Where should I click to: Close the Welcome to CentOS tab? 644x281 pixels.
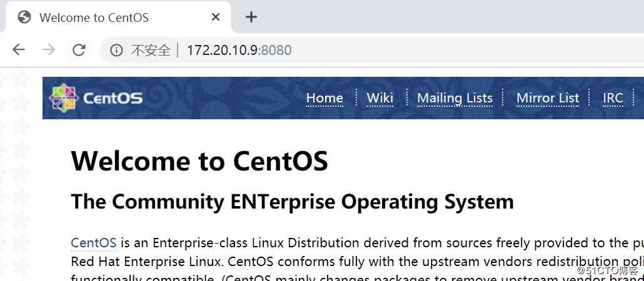(216, 17)
